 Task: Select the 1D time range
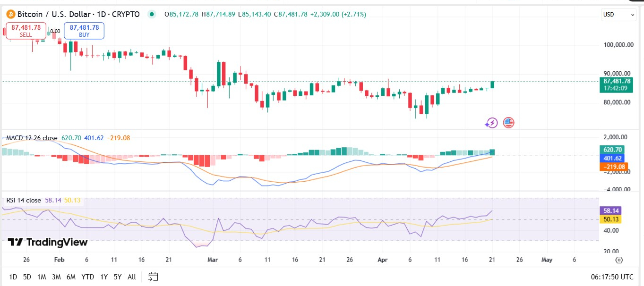click(x=13, y=277)
